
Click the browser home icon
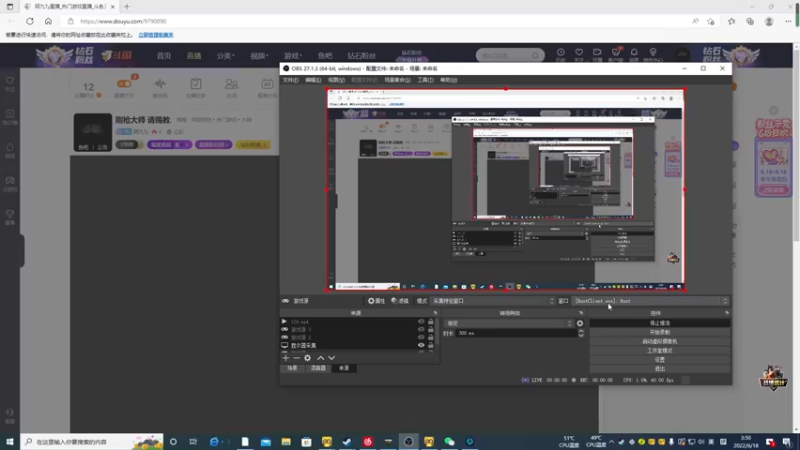[48, 21]
